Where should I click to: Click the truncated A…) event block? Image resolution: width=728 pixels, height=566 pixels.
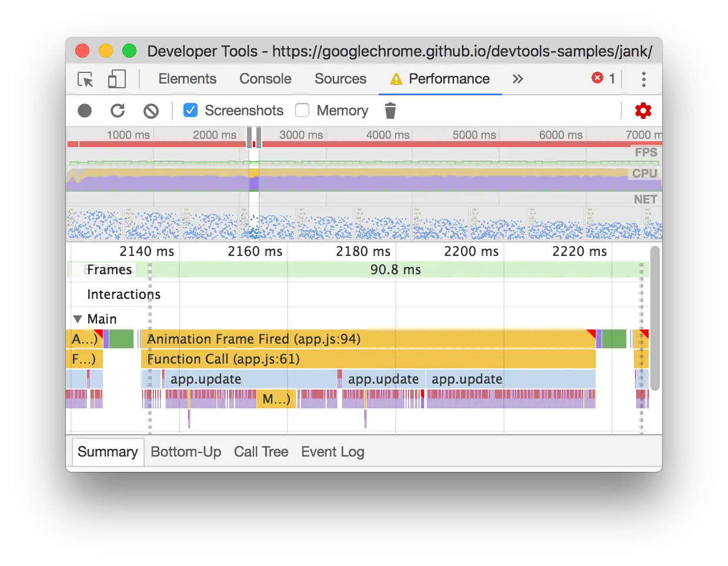[84, 339]
